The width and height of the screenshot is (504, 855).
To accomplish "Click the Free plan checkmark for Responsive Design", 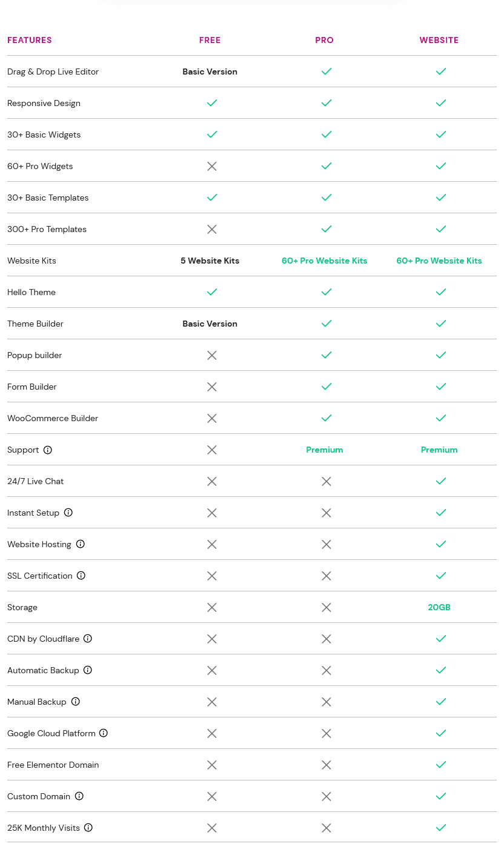I will click(x=212, y=103).
